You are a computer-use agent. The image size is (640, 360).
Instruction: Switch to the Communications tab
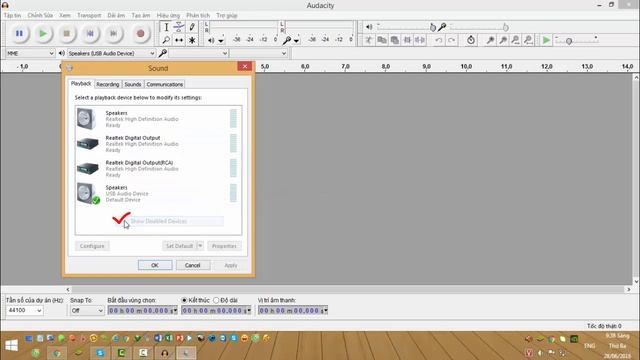pyautogui.click(x=164, y=84)
